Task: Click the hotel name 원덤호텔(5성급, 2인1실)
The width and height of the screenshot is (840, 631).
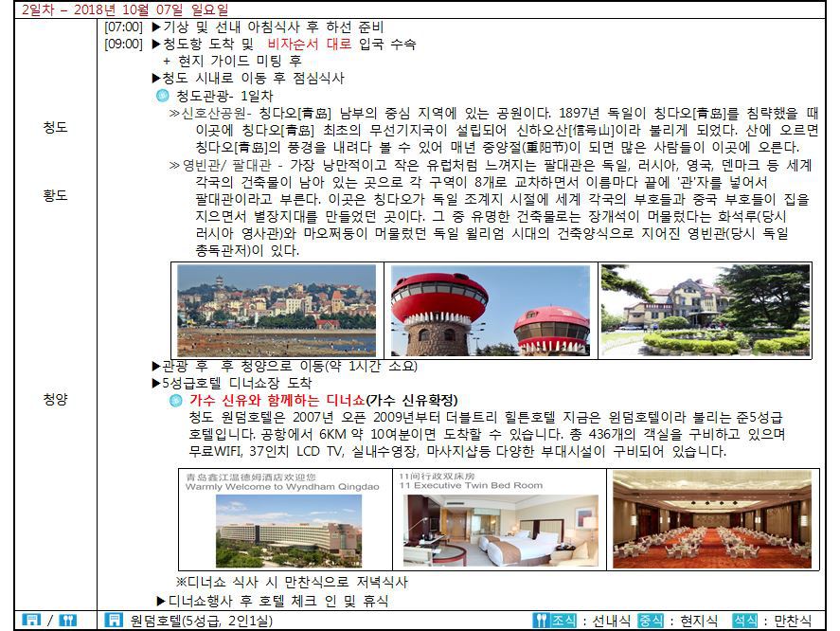Action: (x=202, y=621)
